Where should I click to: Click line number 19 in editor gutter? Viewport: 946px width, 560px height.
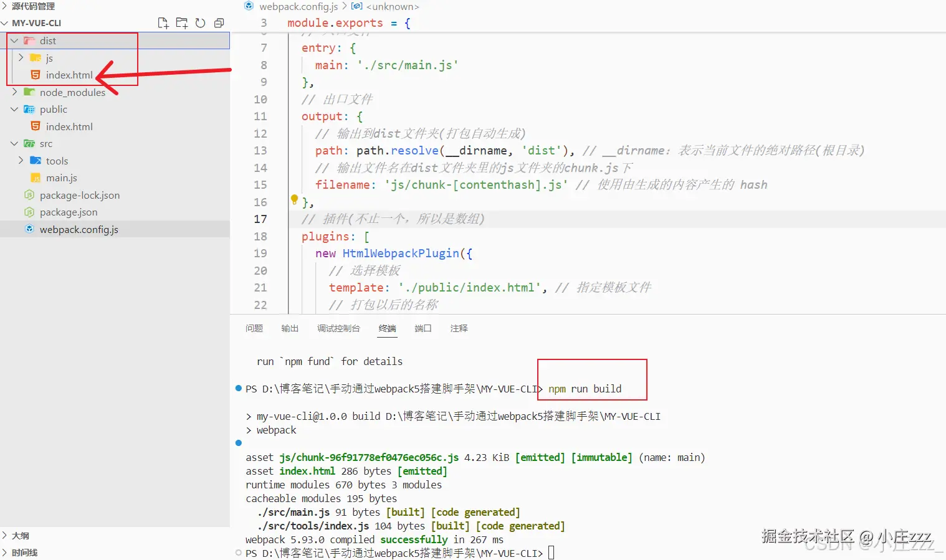click(260, 254)
